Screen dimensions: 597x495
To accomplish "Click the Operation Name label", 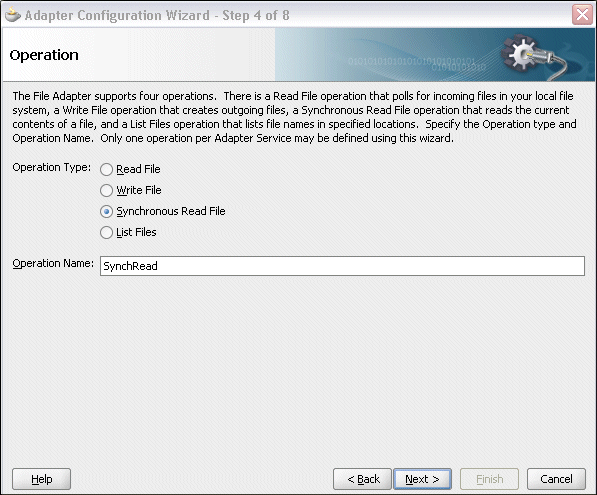I will pyautogui.click(x=53, y=263).
